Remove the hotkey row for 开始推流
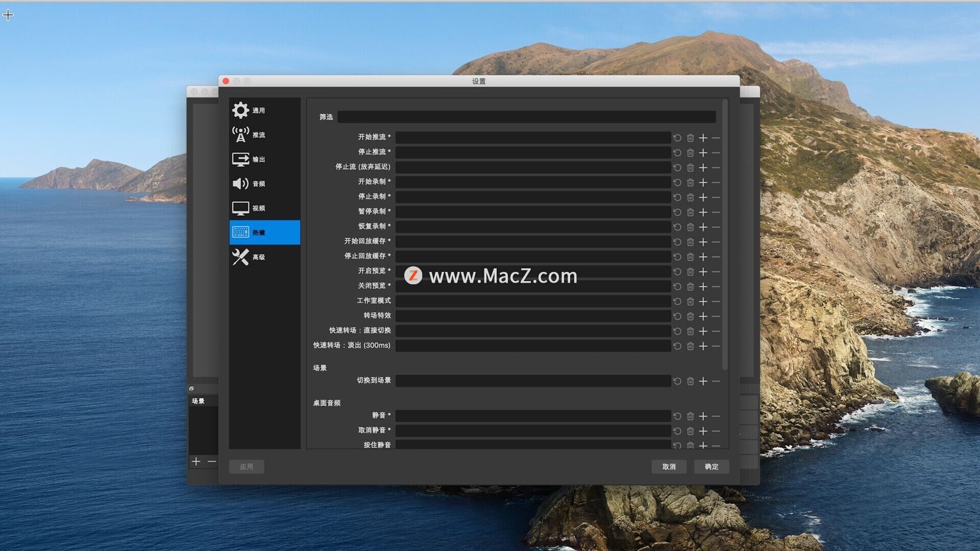 (716, 138)
